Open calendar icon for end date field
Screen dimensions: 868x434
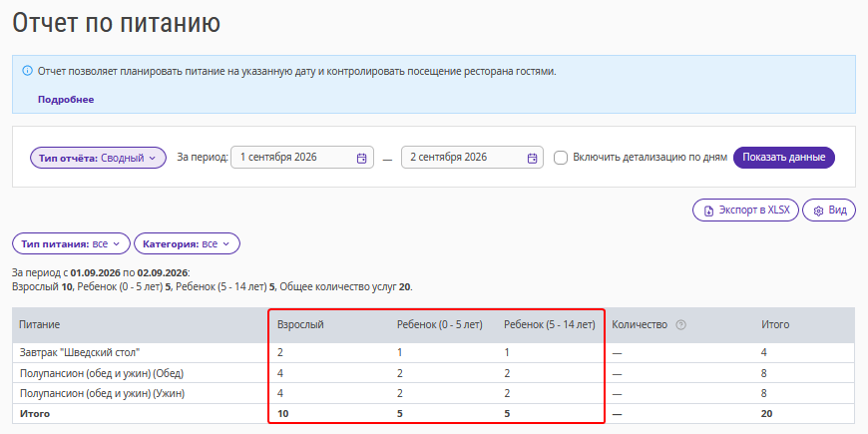coord(532,158)
